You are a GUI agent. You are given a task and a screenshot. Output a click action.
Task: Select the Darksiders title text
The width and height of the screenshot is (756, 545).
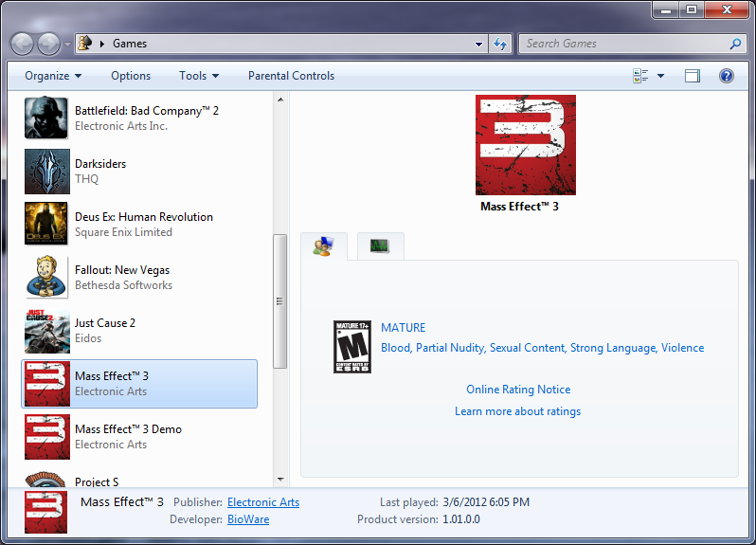[100, 164]
